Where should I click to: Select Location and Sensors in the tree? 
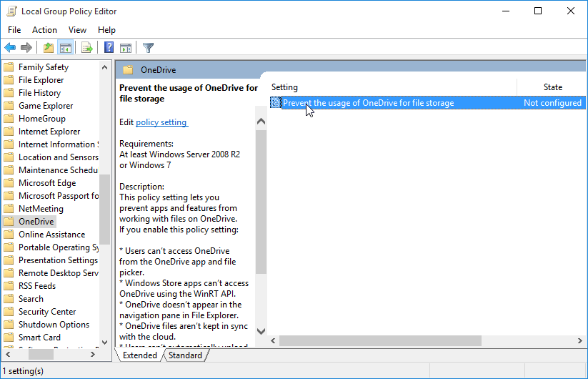pos(59,157)
